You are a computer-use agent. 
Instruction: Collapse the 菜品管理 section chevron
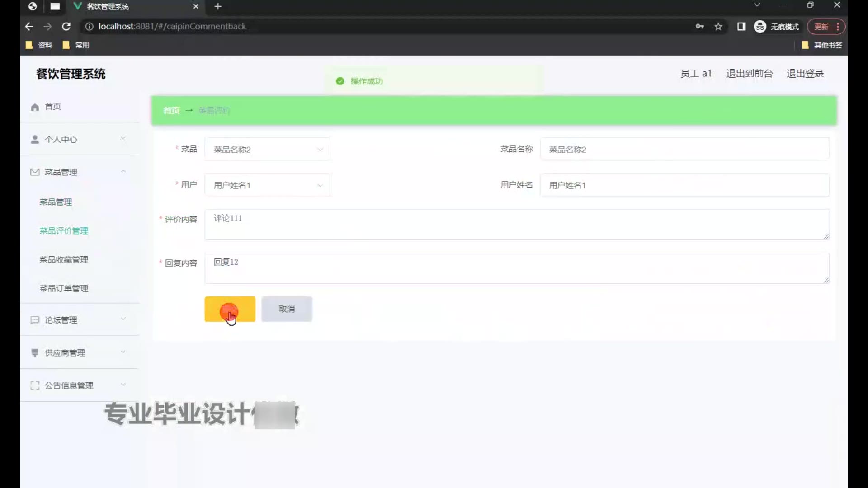coord(123,172)
